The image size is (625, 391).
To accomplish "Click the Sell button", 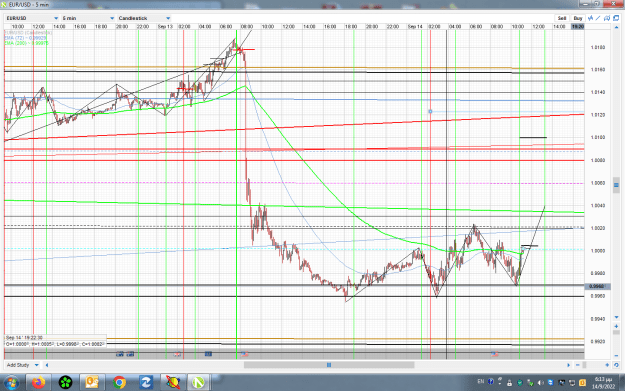I will tap(562, 18).
